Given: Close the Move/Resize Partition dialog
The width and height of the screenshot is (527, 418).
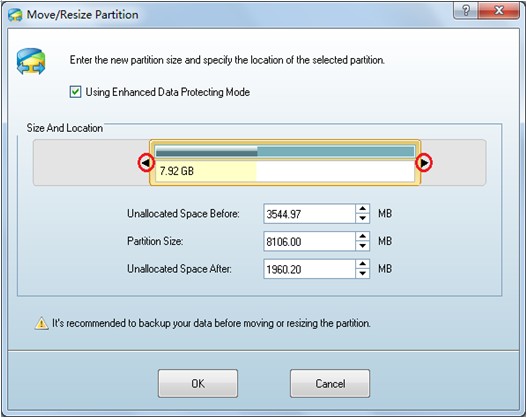Looking at the screenshot, I should pyautogui.click(x=499, y=11).
